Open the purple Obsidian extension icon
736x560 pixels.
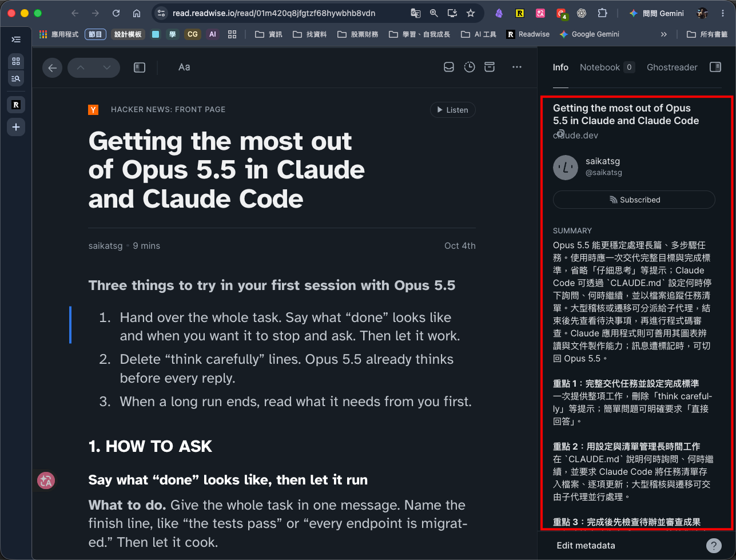(499, 13)
